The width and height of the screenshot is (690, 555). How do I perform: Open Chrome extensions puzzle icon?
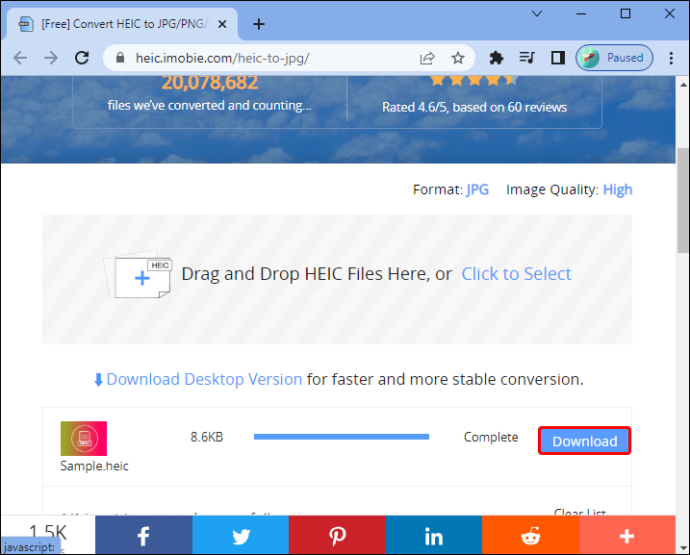496,58
